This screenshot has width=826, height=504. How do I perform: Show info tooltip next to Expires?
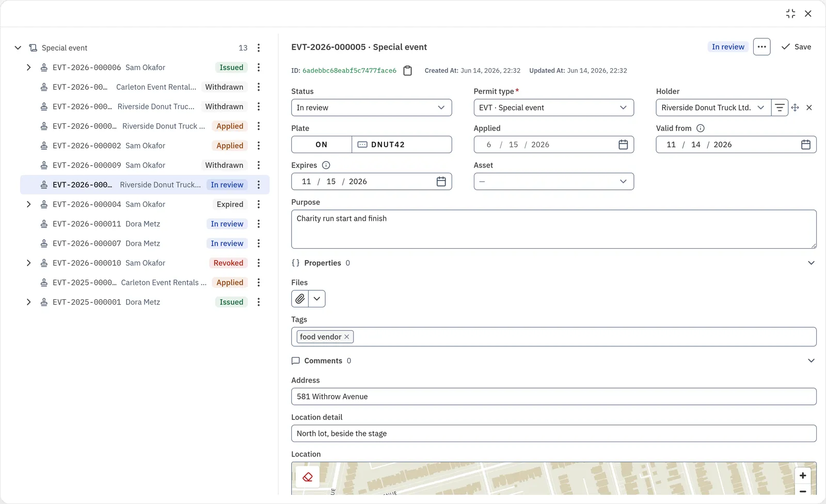pos(326,166)
